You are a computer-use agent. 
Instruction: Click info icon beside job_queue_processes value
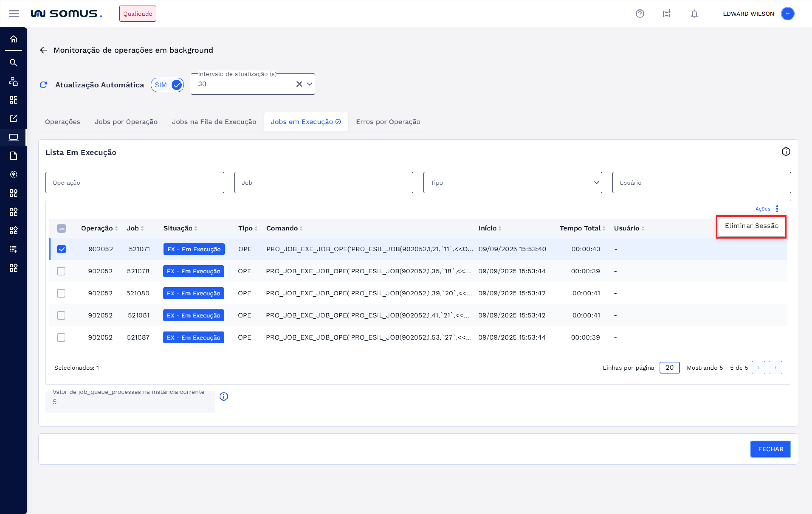tap(224, 396)
